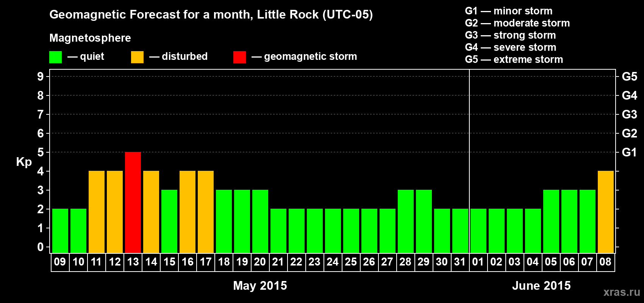The height and width of the screenshot is (303, 644).
Task: Click the G3 label on right axis
Action: [x=630, y=114]
